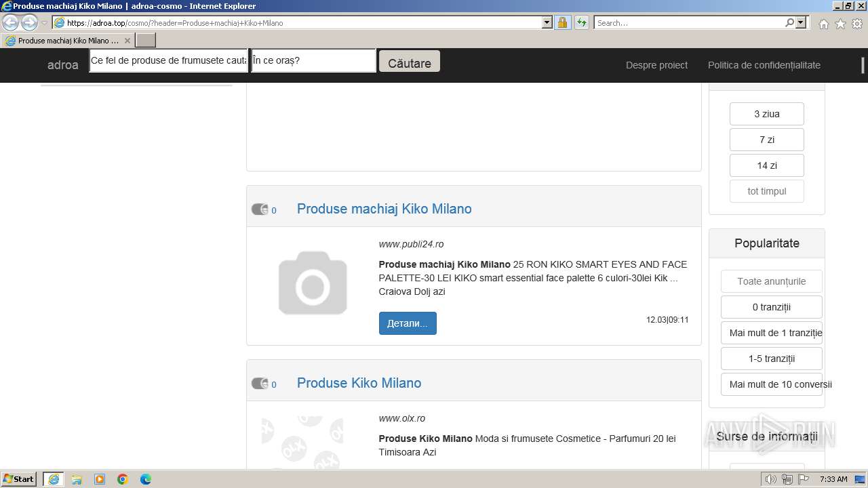
Task: Select the tot timpul filter
Action: pyautogui.click(x=767, y=191)
